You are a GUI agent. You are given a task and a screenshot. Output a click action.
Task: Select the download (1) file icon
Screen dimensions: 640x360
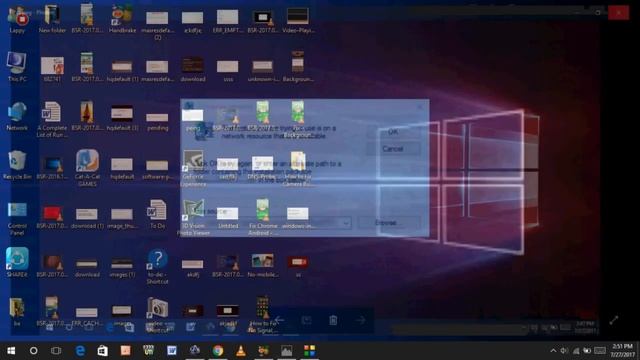tap(87, 218)
